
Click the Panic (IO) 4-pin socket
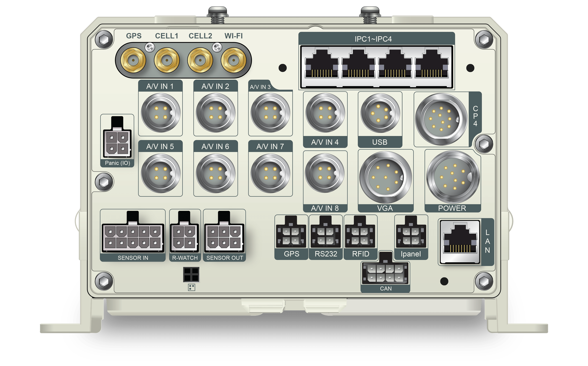[117, 137]
